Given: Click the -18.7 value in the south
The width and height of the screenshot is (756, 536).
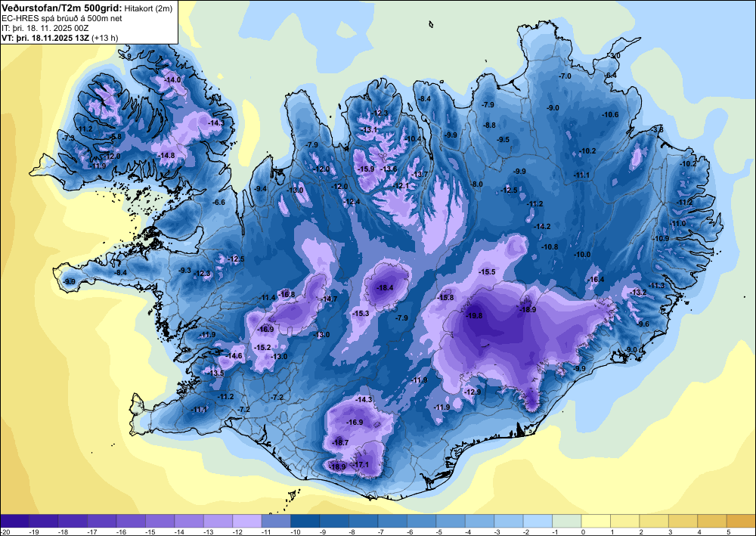Looking at the screenshot, I should [x=340, y=442].
